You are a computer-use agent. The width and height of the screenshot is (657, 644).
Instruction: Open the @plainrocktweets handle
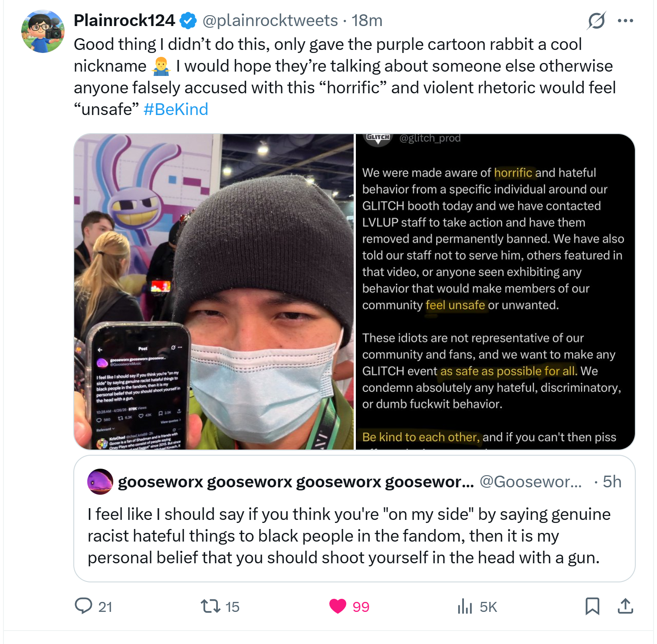click(x=270, y=20)
